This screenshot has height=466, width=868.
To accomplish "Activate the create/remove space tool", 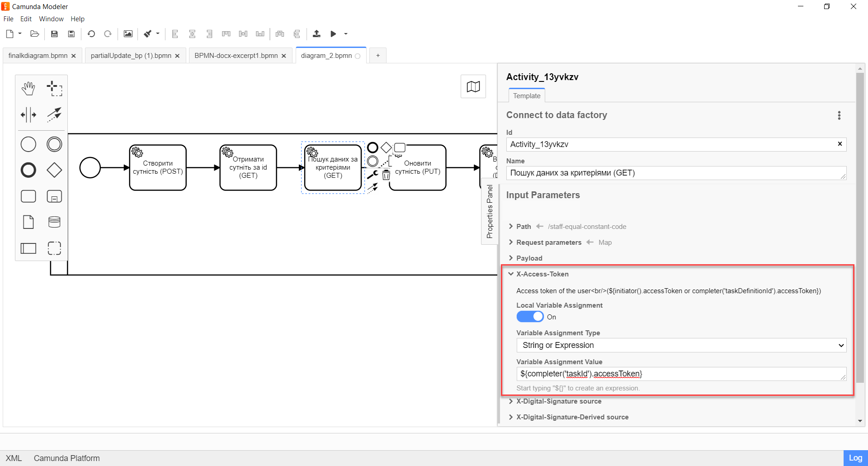I will coord(28,114).
